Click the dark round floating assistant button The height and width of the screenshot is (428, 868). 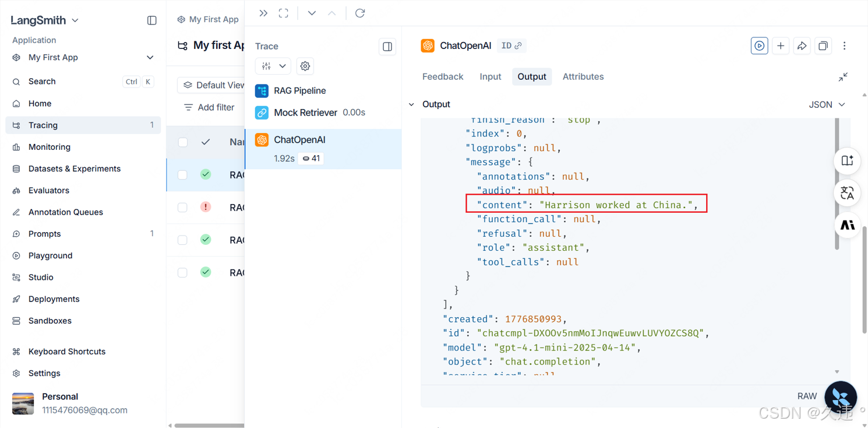coord(841,397)
